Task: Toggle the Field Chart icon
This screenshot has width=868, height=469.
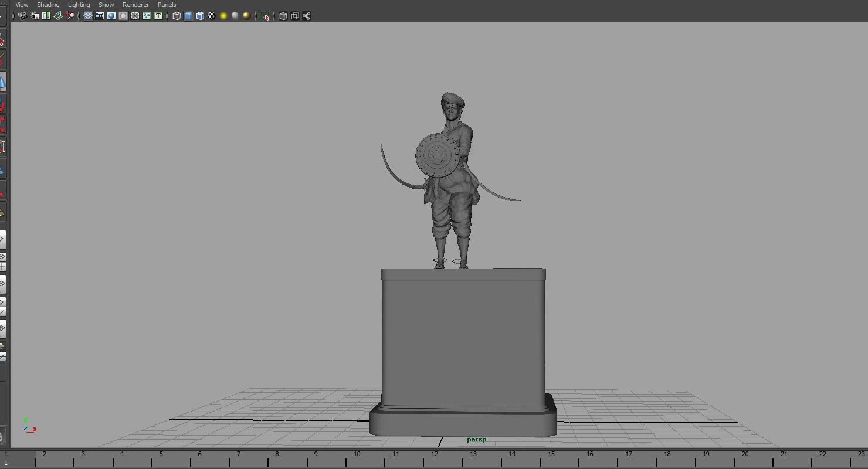Action: click(x=135, y=16)
